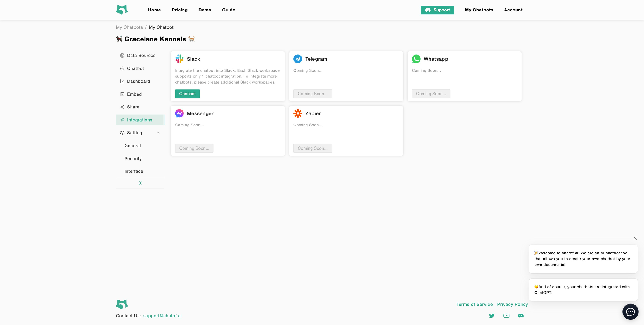Click the Zapier integration icon
The image size is (644, 325).
298,113
